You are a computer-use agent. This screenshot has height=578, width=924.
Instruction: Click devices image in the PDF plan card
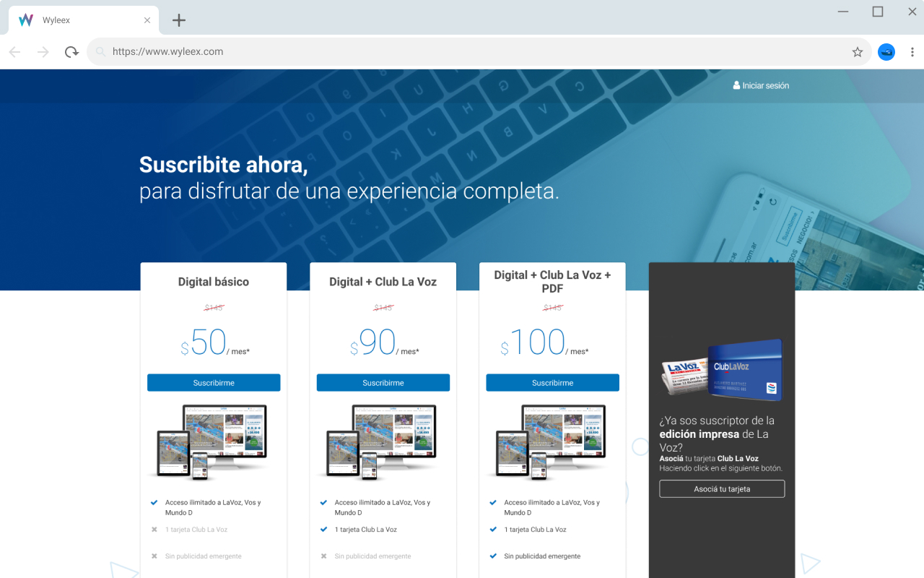552,442
